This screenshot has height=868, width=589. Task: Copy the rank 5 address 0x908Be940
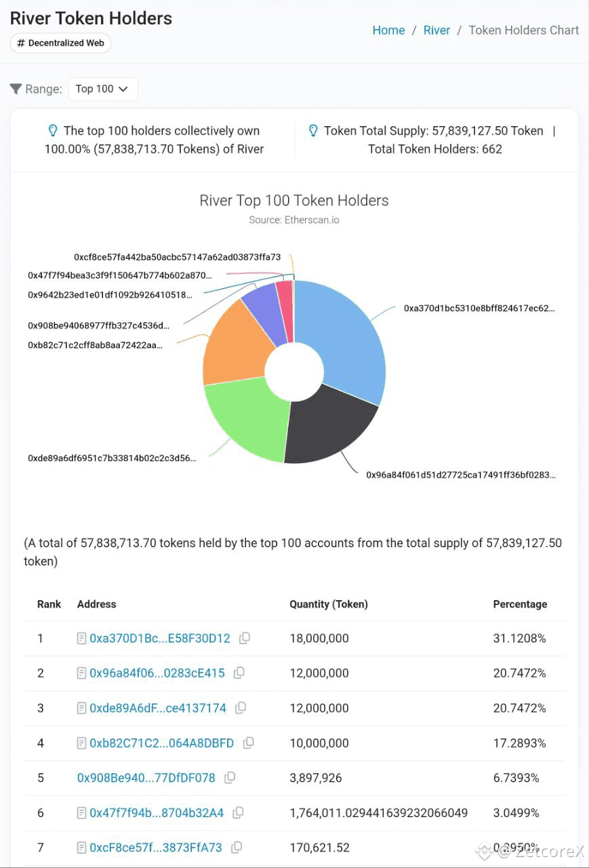230,778
